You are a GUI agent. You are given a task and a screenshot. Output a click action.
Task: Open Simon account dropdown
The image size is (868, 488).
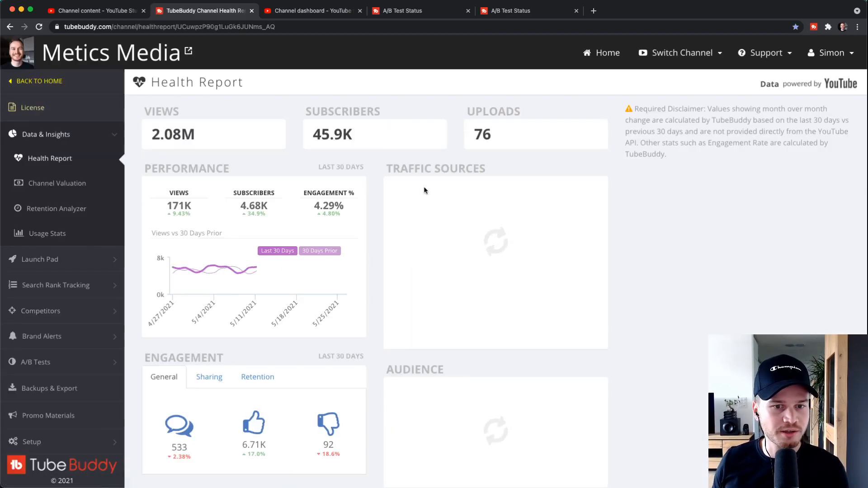point(831,52)
